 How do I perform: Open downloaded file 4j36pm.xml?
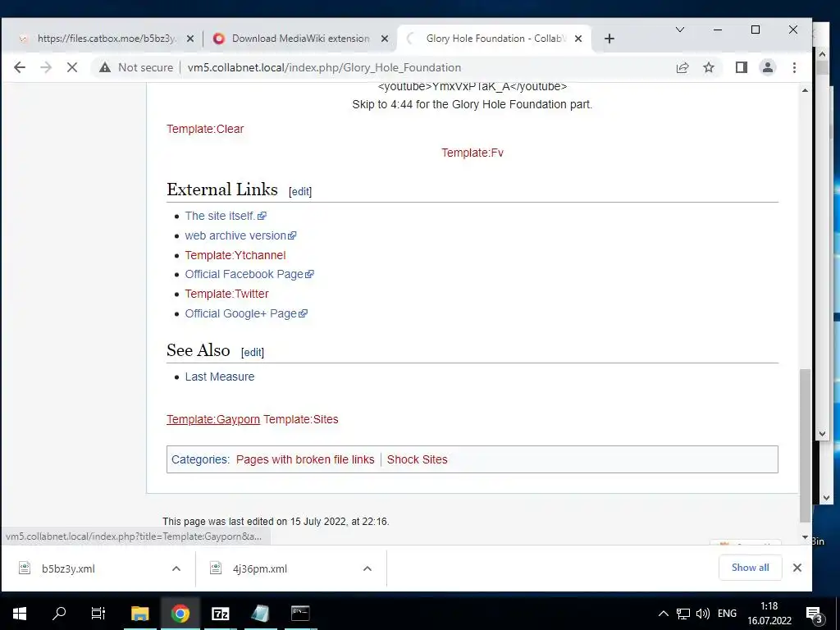coord(260,569)
